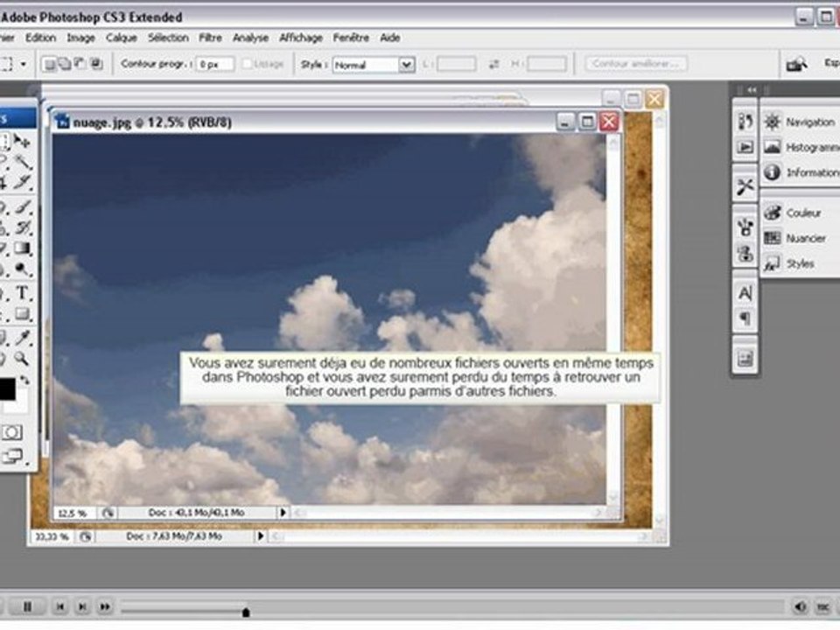Expand the Histogramme panel
Viewport: 840px width, 630px height.
(x=801, y=147)
